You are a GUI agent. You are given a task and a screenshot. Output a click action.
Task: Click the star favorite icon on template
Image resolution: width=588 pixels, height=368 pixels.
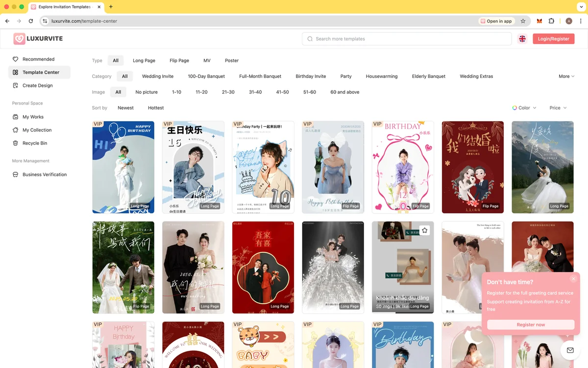[425, 230]
